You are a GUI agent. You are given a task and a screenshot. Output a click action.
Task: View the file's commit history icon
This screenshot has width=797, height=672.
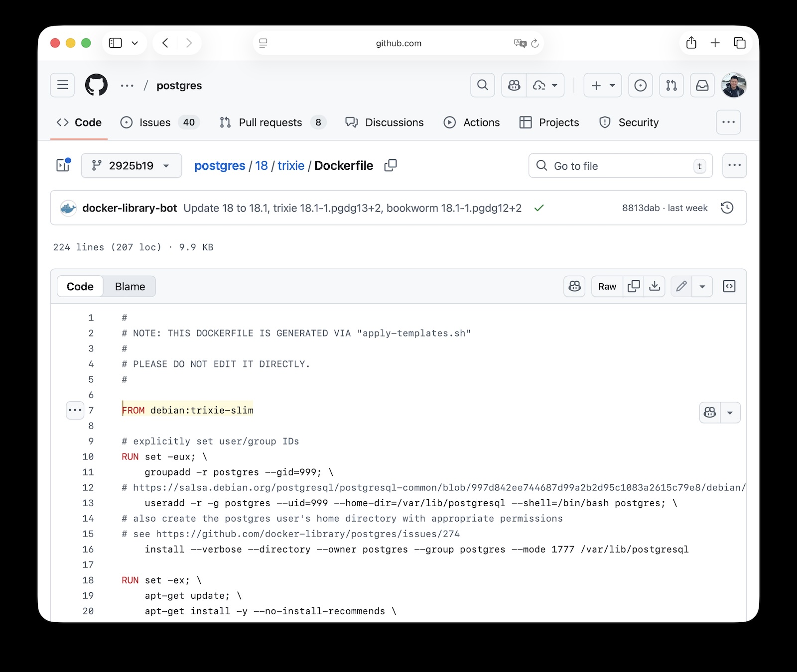point(727,208)
